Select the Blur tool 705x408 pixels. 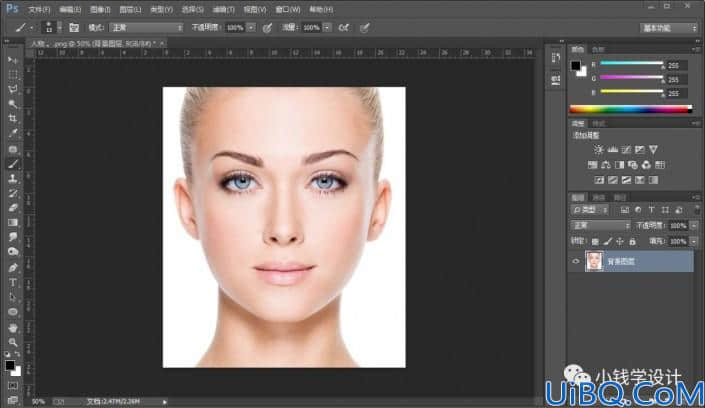click(13, 237)
